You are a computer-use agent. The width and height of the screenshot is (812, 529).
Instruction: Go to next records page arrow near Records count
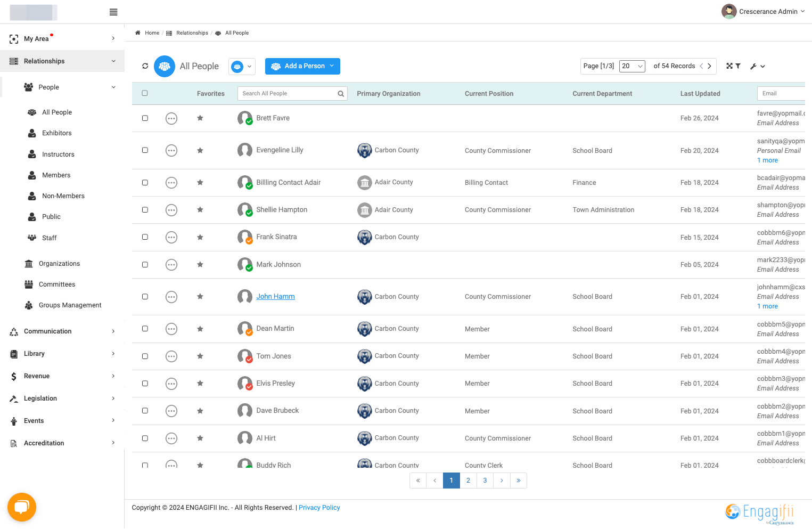[709, 66]
